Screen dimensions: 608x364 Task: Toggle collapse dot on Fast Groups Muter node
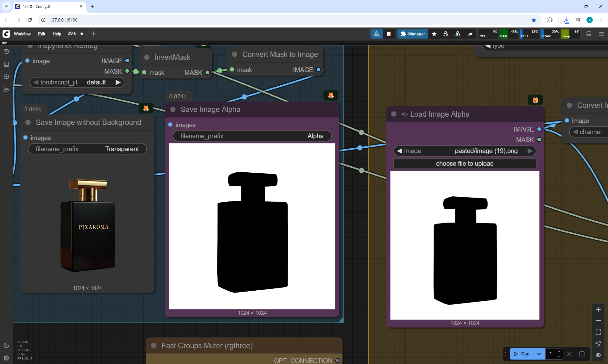(154, 345)
